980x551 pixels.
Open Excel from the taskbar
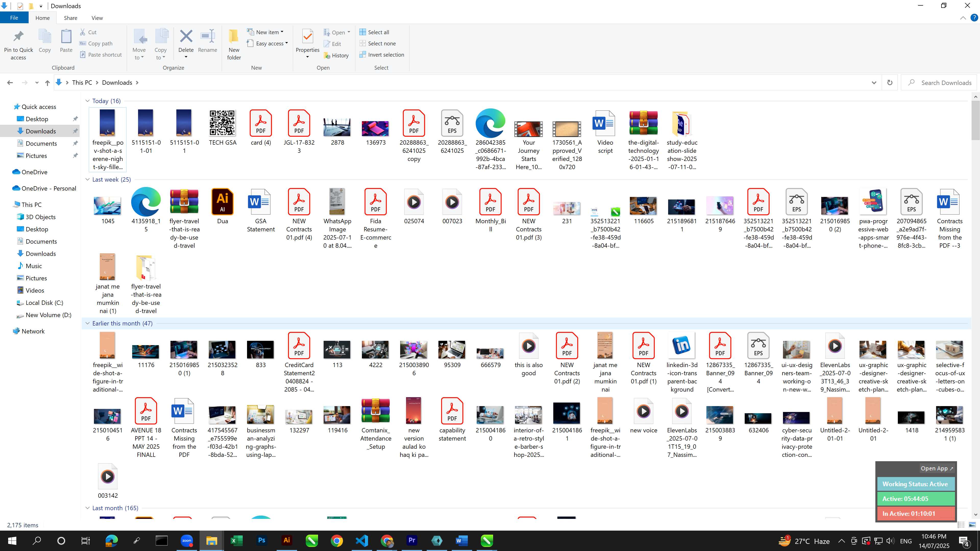(236, 540)
